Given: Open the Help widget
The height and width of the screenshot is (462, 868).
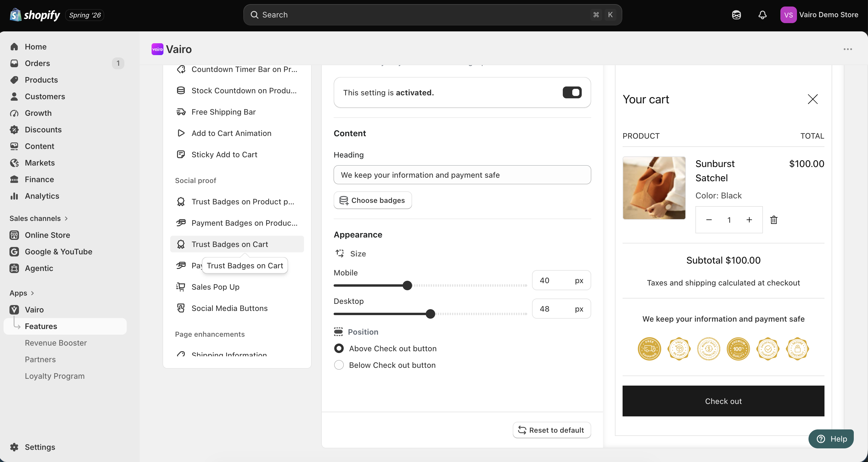Looking at the screenshot, I should coord(831,439).
